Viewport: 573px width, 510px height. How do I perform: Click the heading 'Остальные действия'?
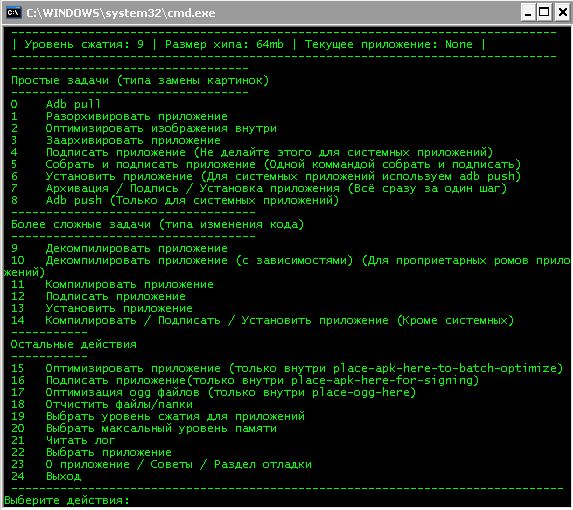[x=73, y=344]
